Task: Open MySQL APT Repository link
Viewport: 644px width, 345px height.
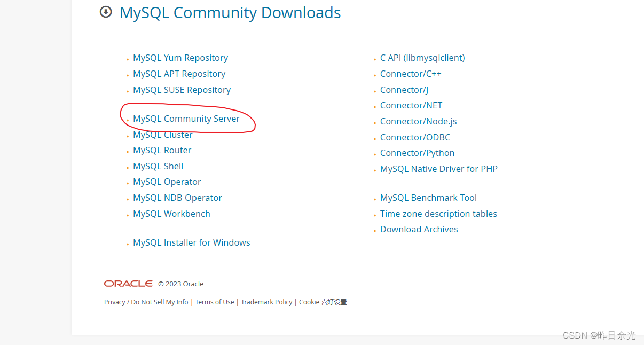Action: (x=179, y=74)
